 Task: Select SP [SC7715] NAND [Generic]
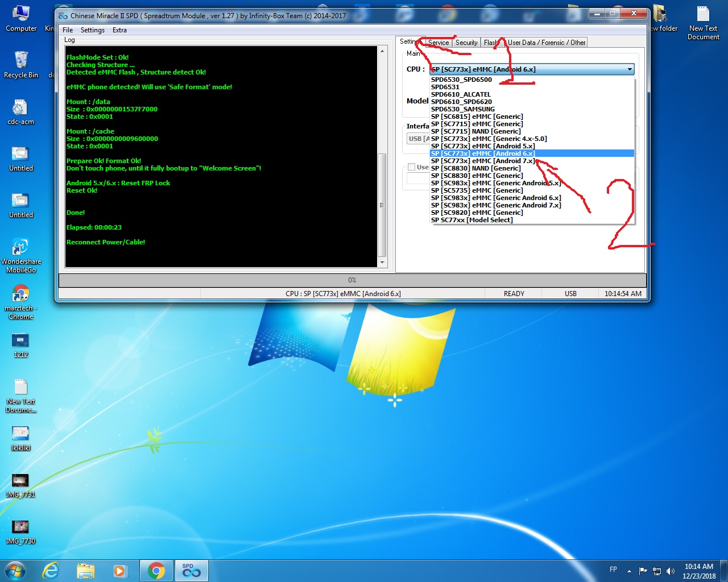click(x=532, y=131)
